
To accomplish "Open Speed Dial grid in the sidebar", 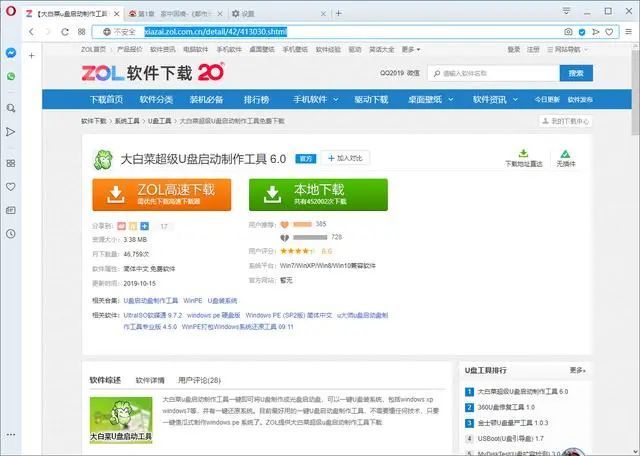I will coord(11,163).
